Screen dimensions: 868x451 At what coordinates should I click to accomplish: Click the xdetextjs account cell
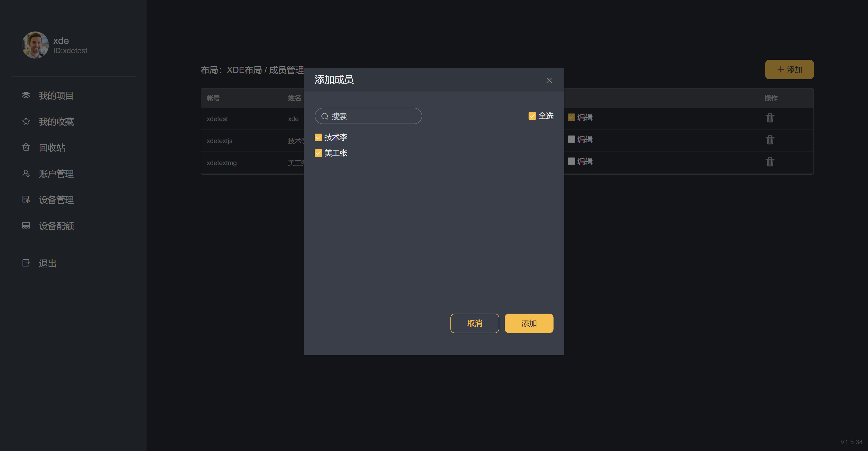coord(219,141)
